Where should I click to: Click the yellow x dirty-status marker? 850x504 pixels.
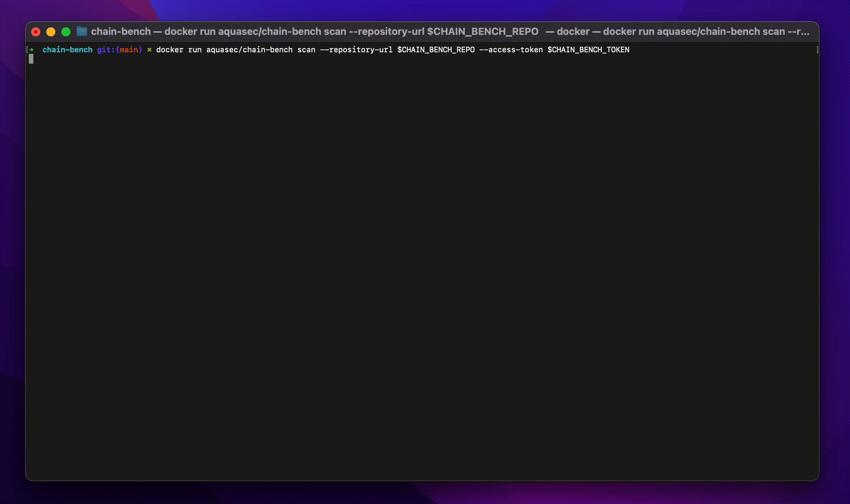149,50
